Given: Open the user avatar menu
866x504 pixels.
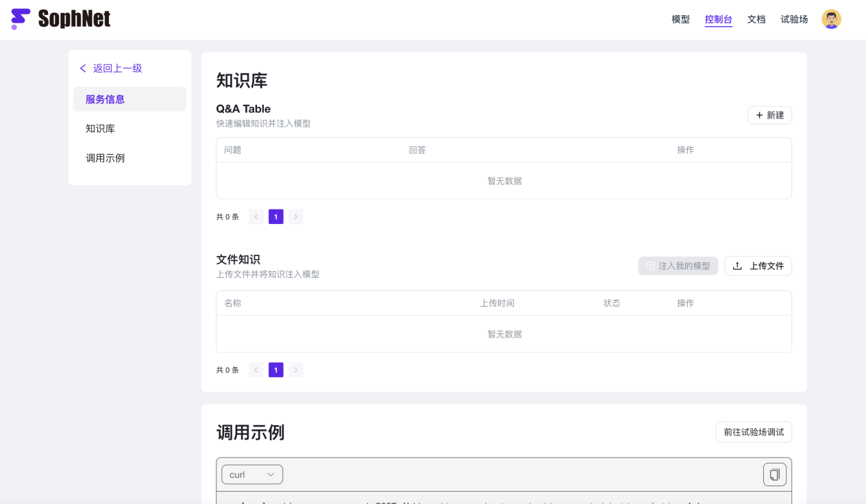Looking at the screenshot, I should (831, 19).
